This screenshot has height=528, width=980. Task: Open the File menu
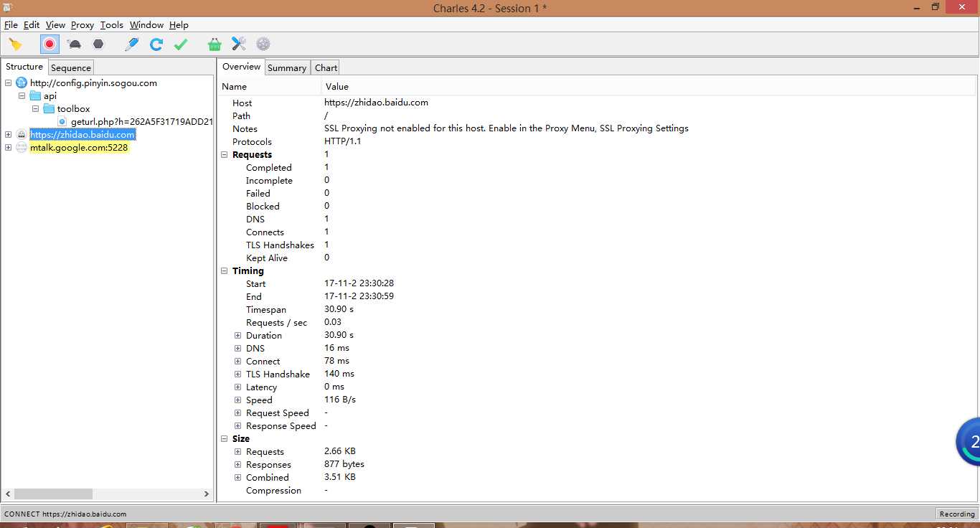(x=11, y=24)
